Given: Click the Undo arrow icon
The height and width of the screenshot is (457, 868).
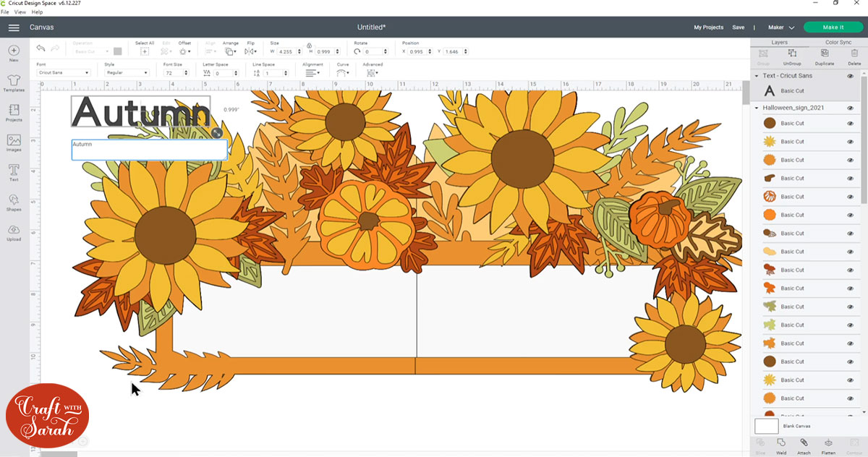Looking at the screenshot, I should (x=41, y=48).
